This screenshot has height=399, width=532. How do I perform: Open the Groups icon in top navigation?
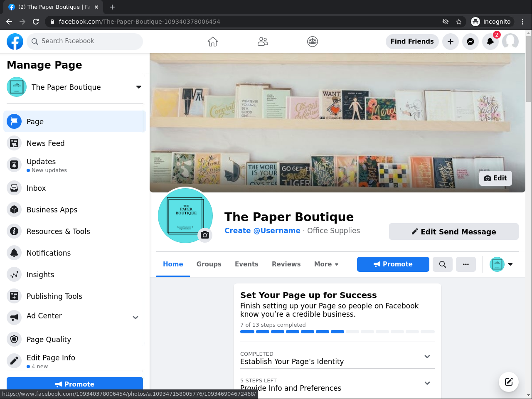313,42
